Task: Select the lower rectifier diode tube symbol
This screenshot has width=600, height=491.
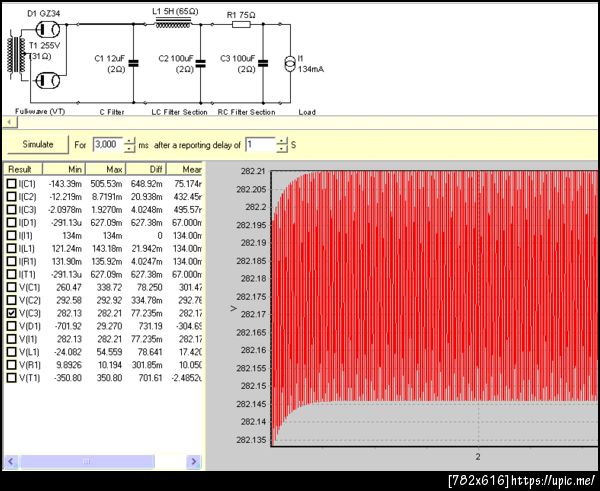Action: [48, 81]
